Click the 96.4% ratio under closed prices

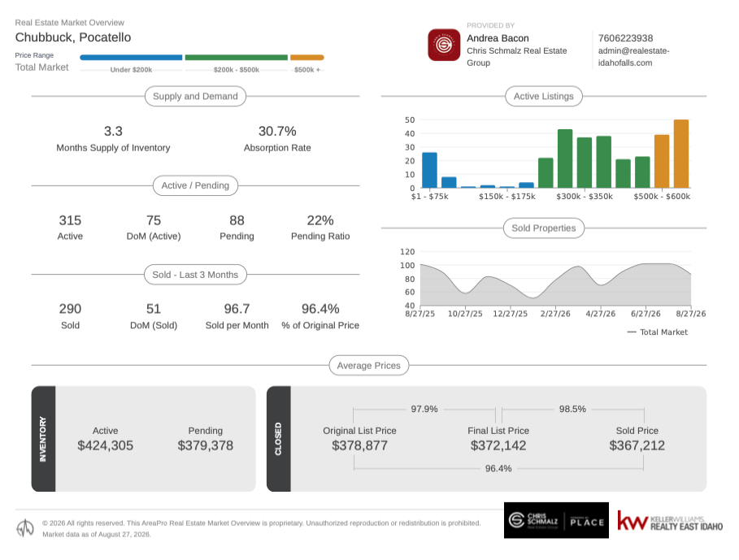point(498,469)
